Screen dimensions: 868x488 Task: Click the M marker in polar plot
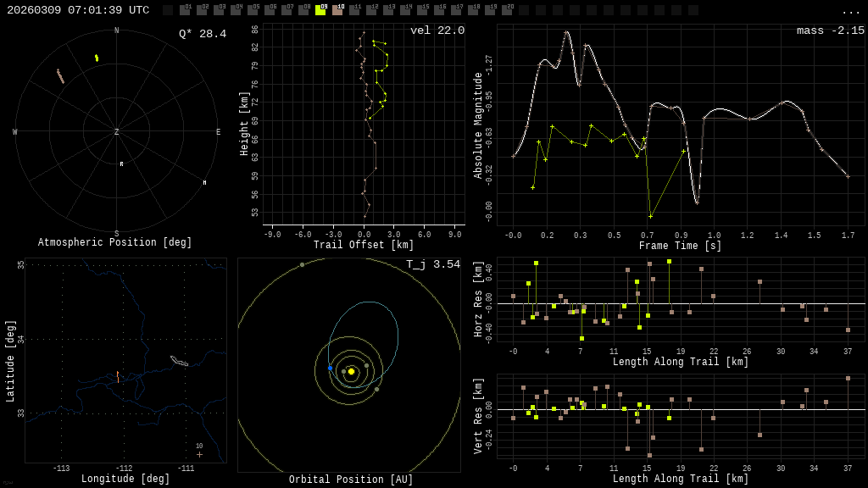pos(204,182)
